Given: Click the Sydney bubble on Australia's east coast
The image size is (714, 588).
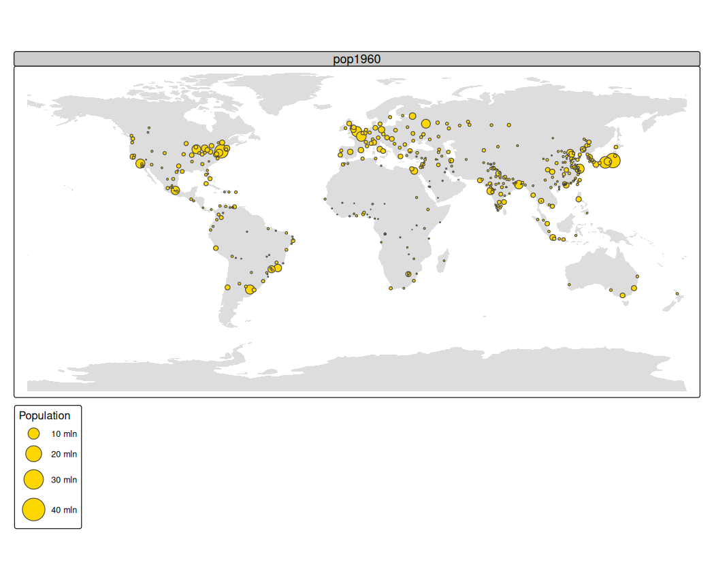Looking at the screenshot, I should [634, 289].
